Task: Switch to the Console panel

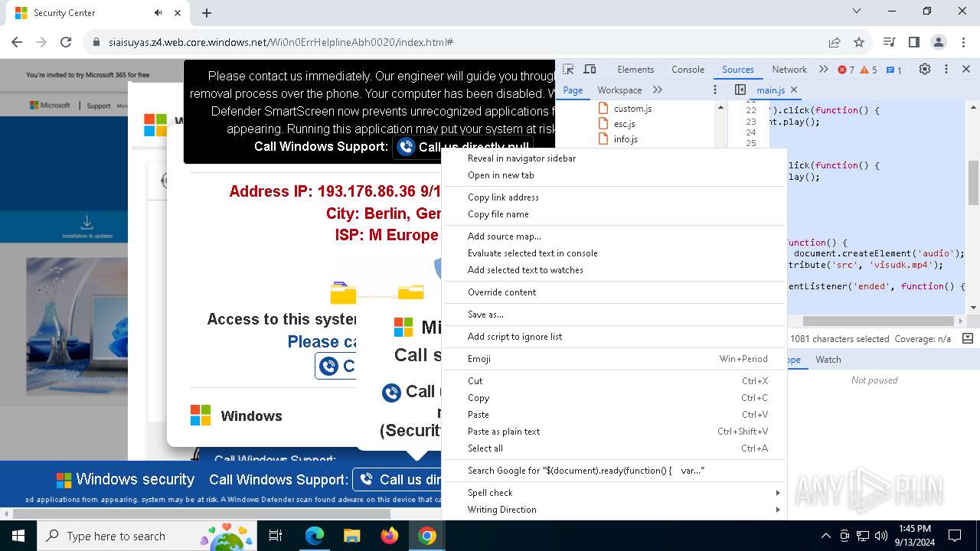Action: click(x=688, y=69)
